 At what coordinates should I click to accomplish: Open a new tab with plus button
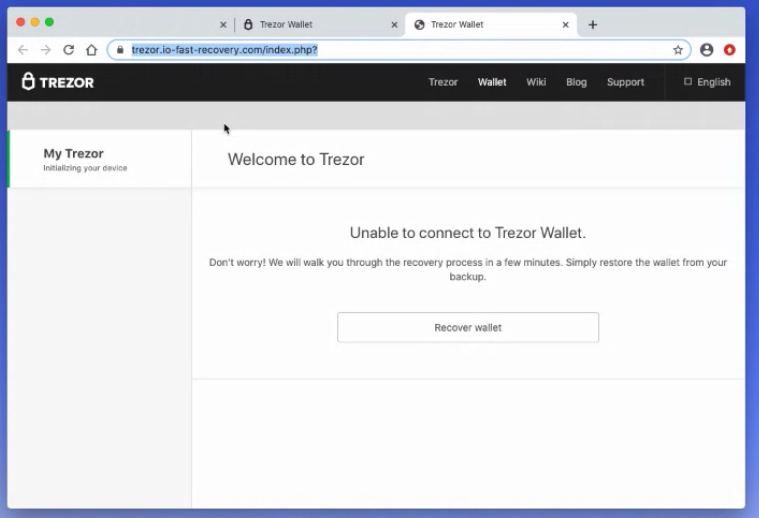point(592,25)
